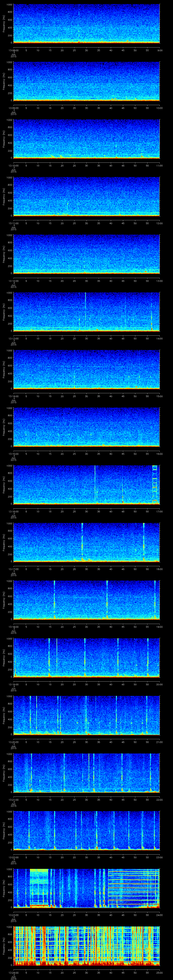The image size is (173, 980).
Task: Click the bright block between 7 and 14 s in the 13:23:00 panel
Action: (x=39, y=888)
